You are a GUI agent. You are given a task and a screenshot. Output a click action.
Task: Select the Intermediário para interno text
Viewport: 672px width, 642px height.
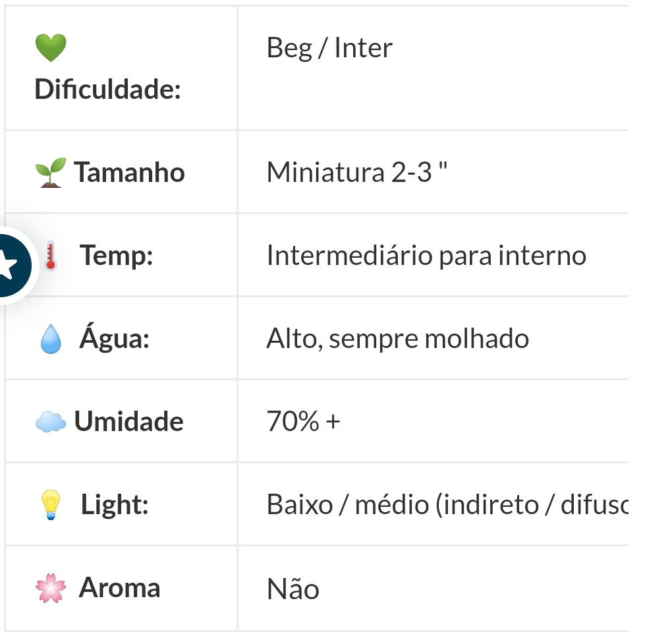coord(426,256)
